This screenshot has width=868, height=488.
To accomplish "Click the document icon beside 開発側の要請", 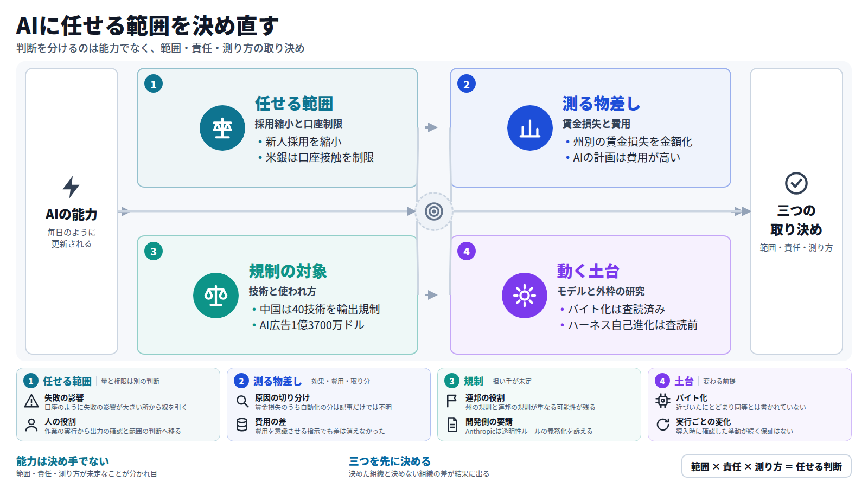I will (452, 425).
